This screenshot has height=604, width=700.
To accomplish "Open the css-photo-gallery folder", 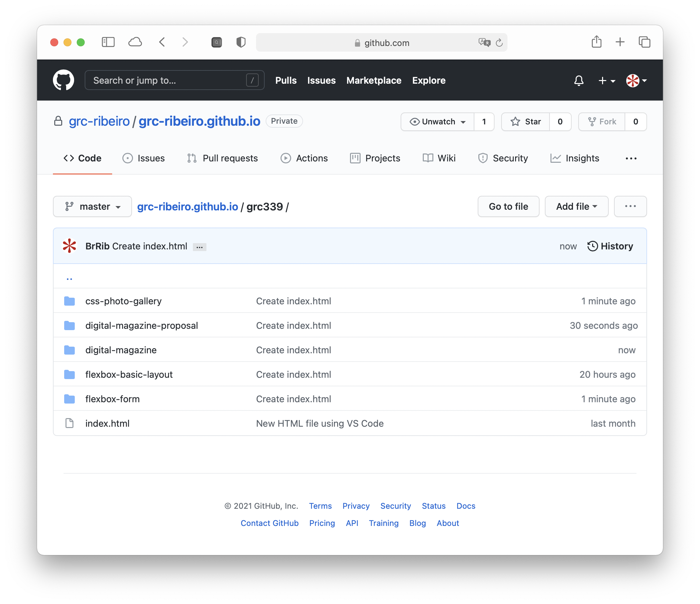I will [x=123, y=301].
